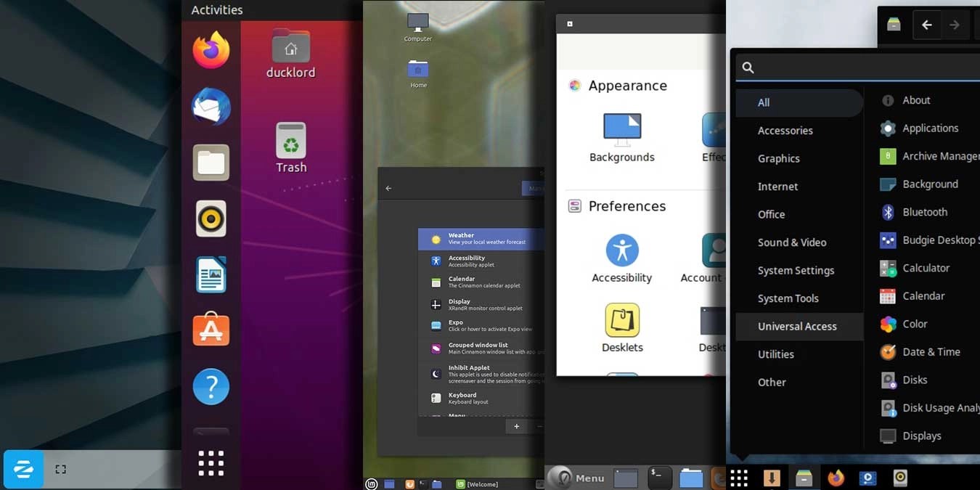Select the System Settings category

(799, 270)
